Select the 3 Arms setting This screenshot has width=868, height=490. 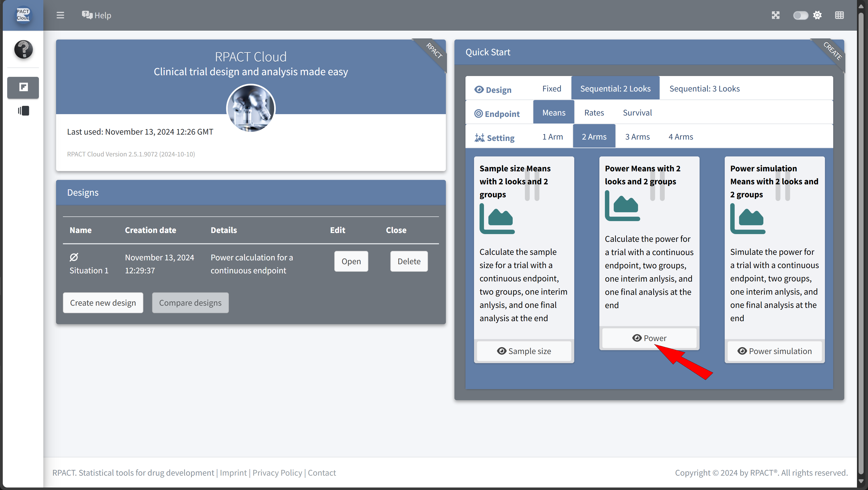pos(637,137)
